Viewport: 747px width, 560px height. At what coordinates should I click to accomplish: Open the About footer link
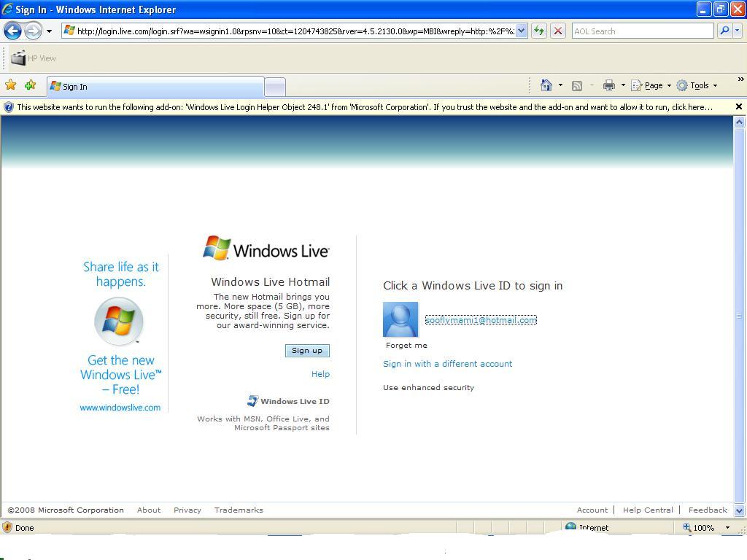(x=149, y=510)
